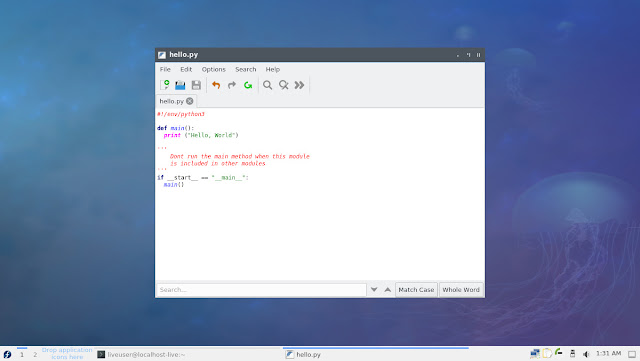The height and width of the screenshot is (361, 640).
Task: Click the 1:31 AM clock
Action: coord(609,353)
